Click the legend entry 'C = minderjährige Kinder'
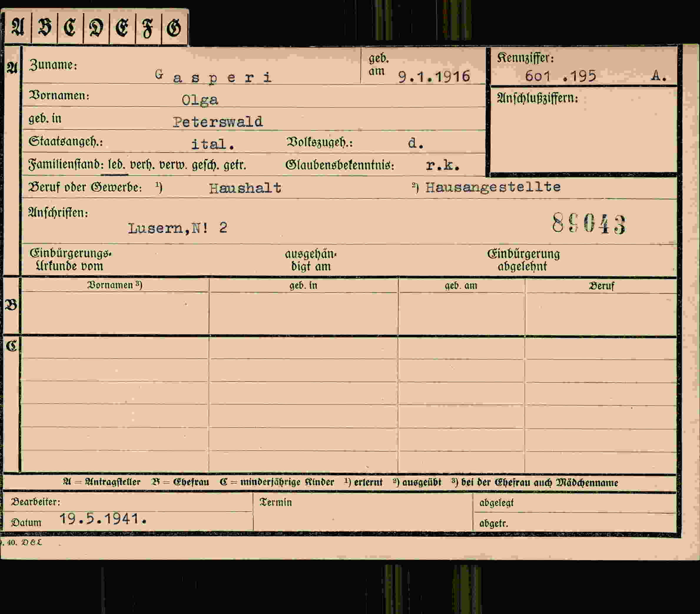 click(277, 482)
